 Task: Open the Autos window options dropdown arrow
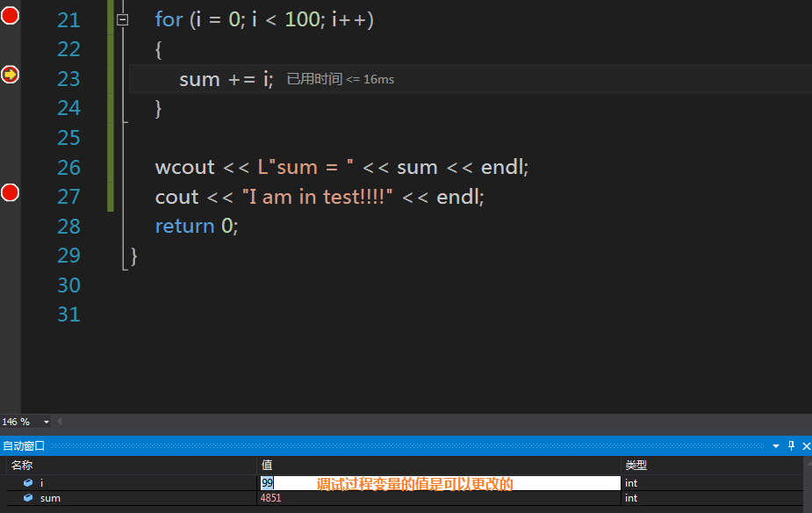click(774, 445)
